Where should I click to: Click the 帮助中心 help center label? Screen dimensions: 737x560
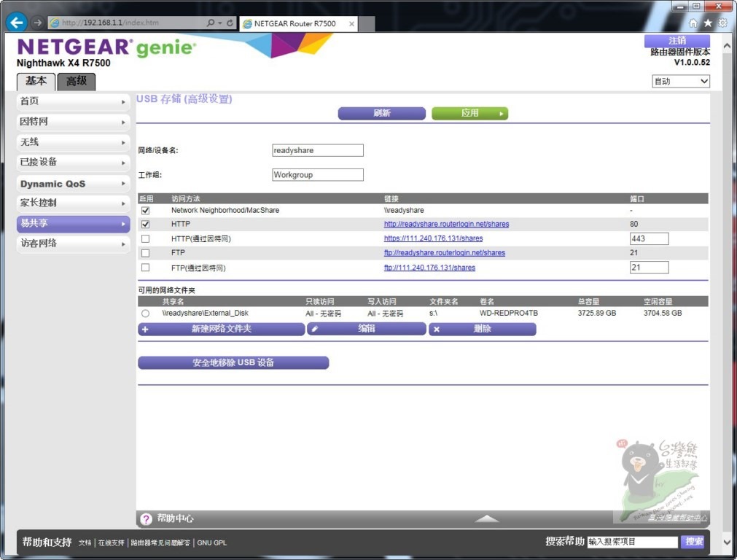(175, 518)
